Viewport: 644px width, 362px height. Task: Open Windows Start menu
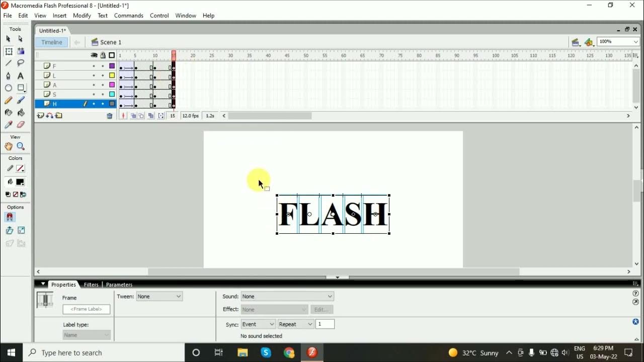11,352
